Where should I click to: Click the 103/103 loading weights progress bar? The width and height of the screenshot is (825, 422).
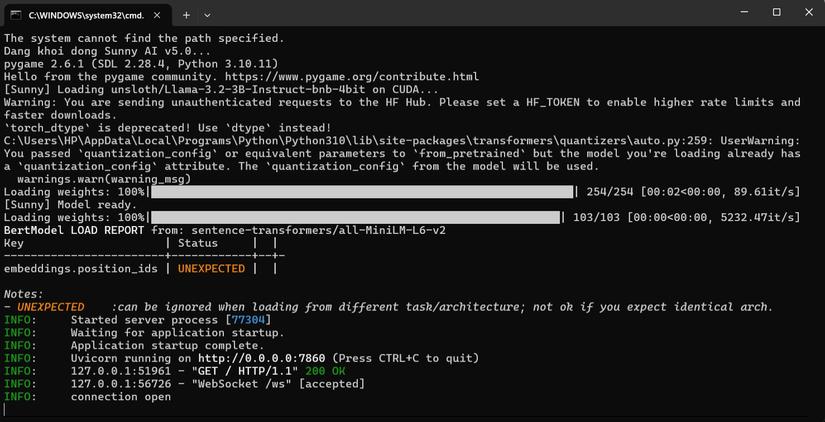tap(355, 217)
